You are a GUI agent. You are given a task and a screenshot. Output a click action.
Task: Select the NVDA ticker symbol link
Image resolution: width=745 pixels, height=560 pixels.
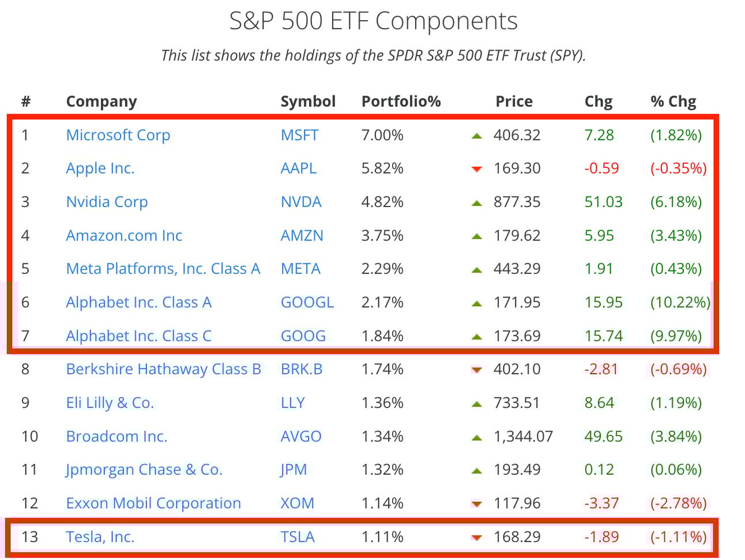(x=301, y=202)
